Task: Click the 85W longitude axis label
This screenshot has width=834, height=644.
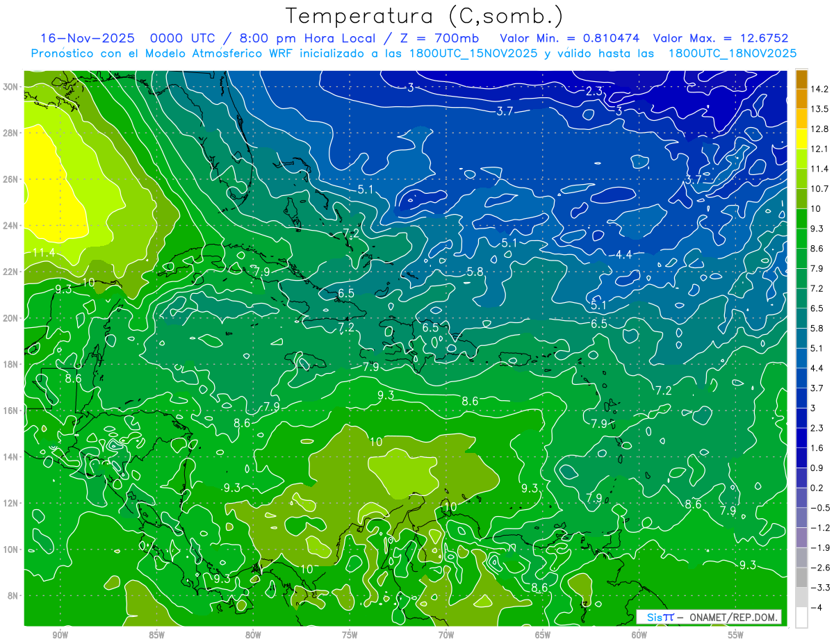Action: (x=156, y=634)
